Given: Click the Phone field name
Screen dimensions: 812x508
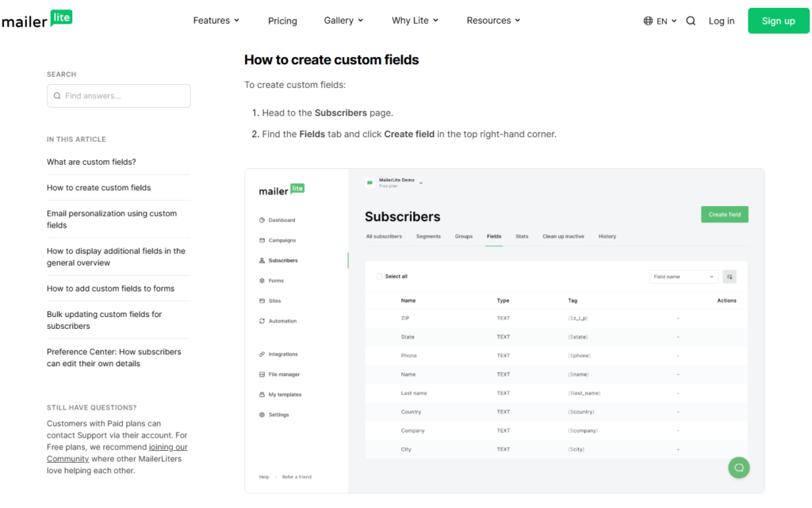Looking at the screenshot, I should (408, 355).
